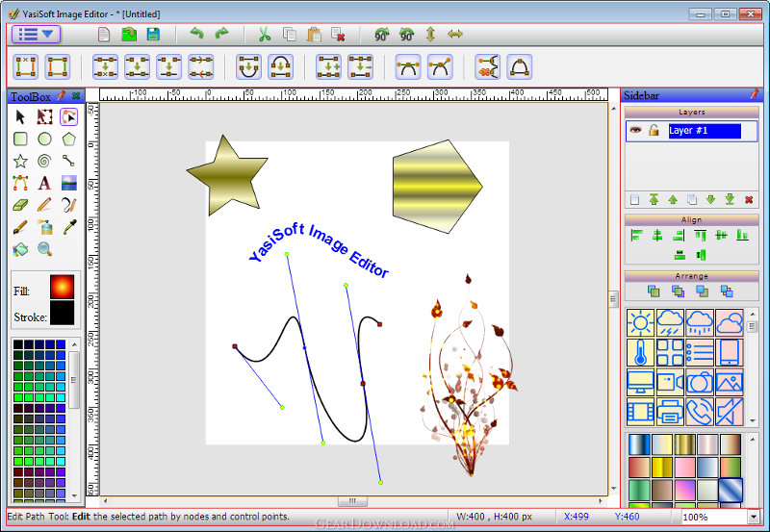The height and width of the screenshot is (532, 770).
Task: Add a new layer
Action: point(634,200)
